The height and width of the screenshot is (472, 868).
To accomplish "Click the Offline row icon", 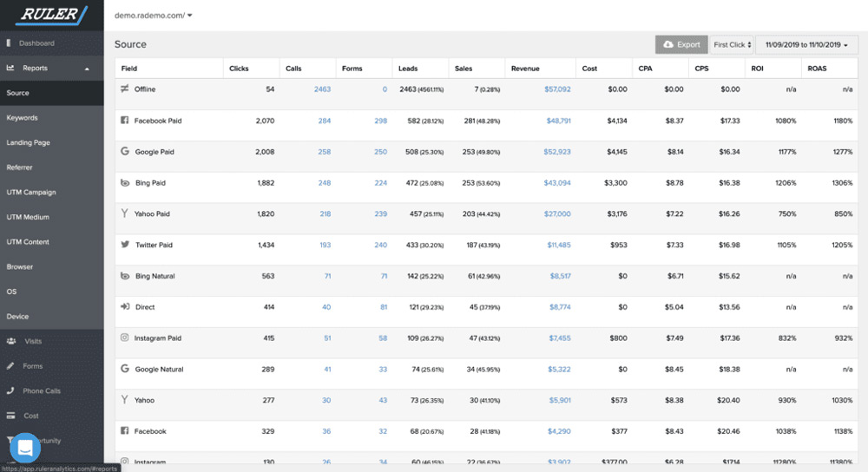I will point(124,88).
